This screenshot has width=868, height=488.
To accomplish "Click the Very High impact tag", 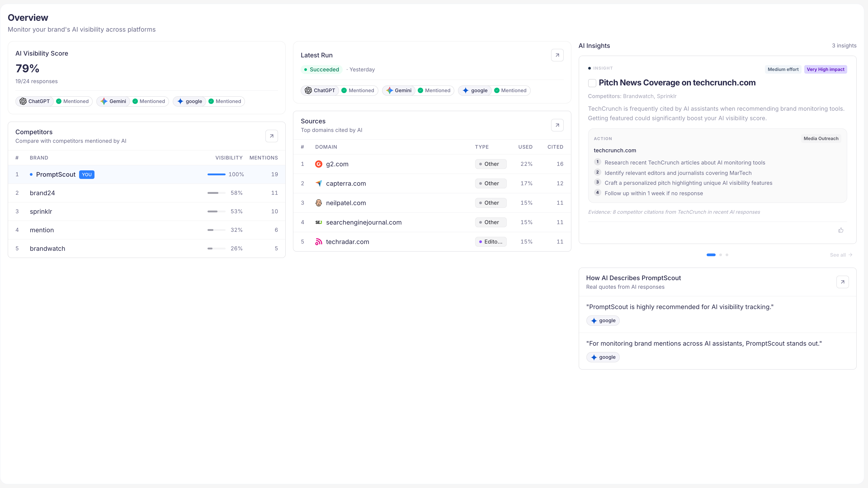I will 826,69.
